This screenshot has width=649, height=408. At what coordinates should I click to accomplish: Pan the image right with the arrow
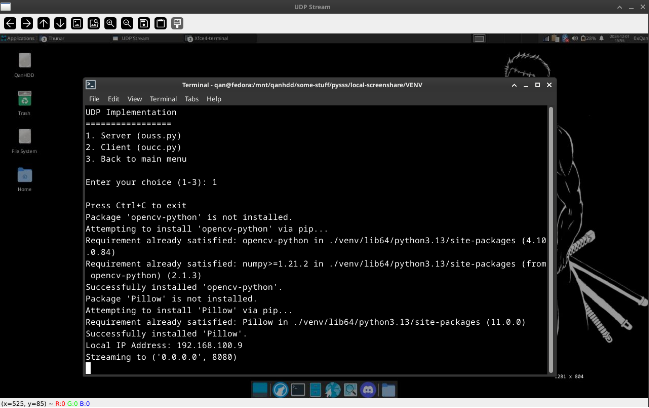27,23
